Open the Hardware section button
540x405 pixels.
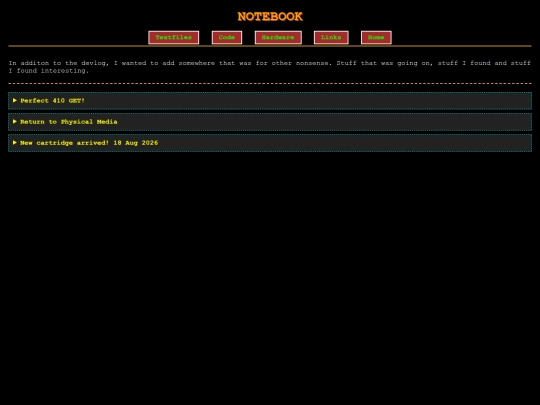tap(278, 37)
